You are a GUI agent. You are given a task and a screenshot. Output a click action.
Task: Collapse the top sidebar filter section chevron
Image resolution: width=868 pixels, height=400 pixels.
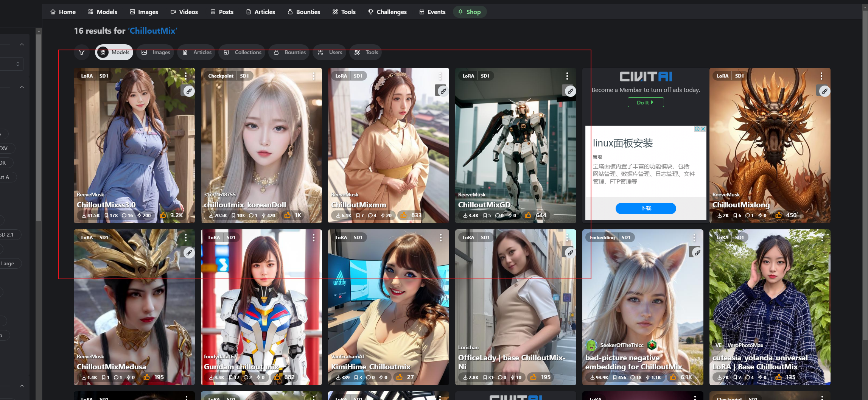click(22, 44)
